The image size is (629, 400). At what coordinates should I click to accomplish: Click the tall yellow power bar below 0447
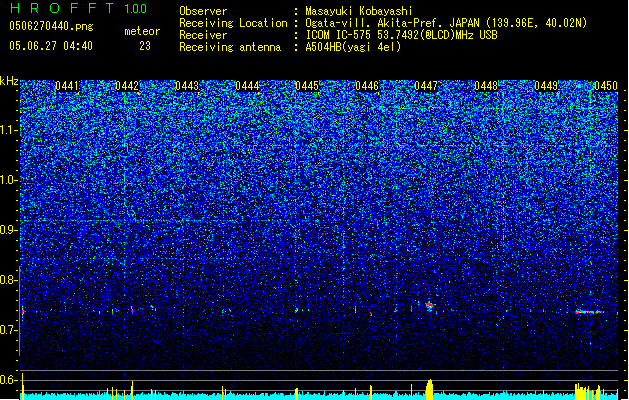(430, 389)
